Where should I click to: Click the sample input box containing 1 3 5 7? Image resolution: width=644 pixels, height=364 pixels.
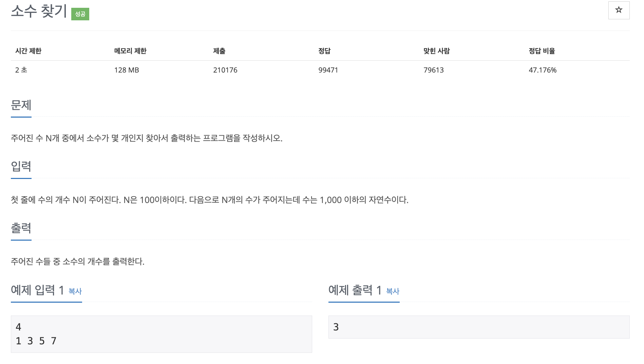162,334
